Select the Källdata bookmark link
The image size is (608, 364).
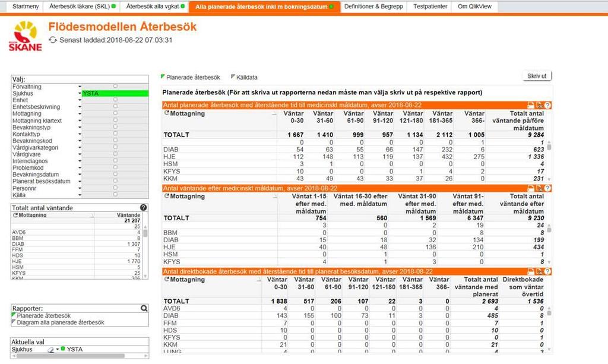pos(246,77)
